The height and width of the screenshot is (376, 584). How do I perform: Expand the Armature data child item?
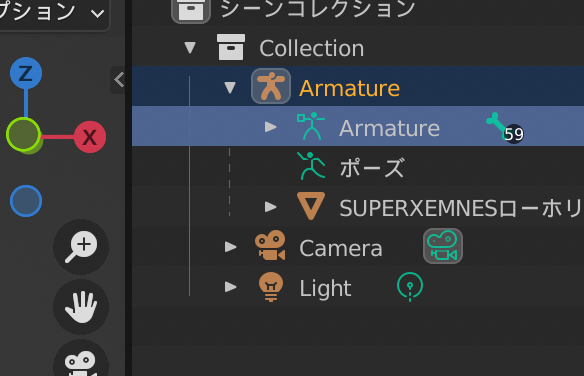270,127
